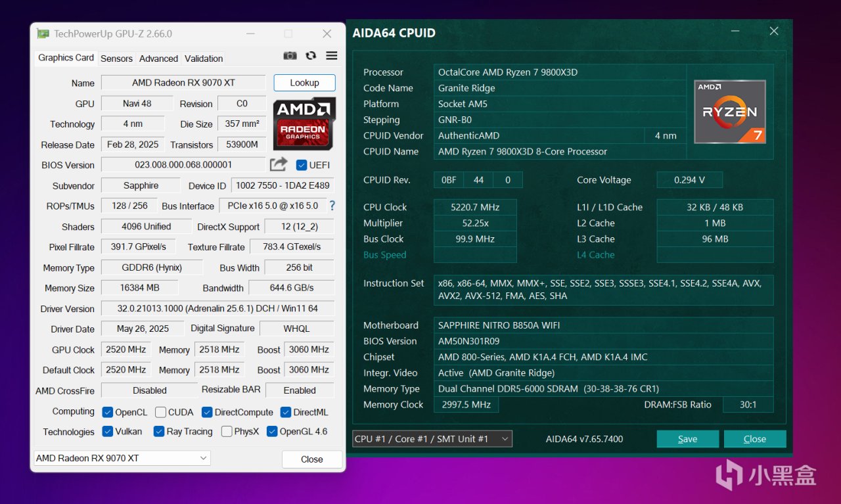Click the Processor value OctalCore AMD Ryzen 7 9800X3D

[x=560, y=72]
